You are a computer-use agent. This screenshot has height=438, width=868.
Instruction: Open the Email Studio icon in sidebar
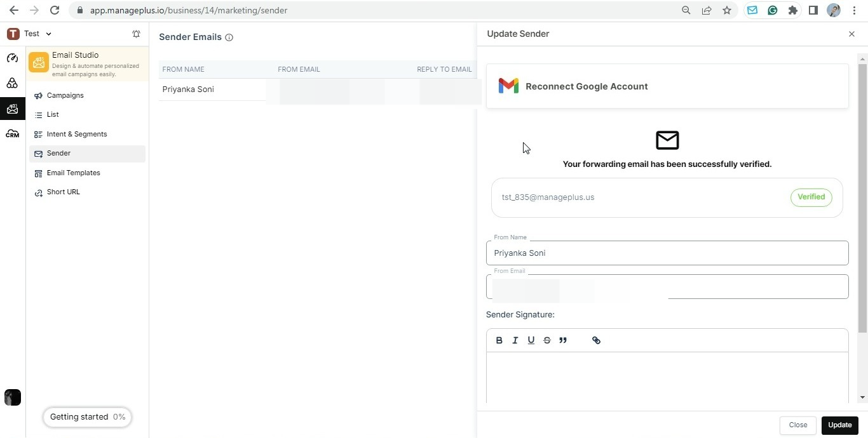click(x=12, y=109)
